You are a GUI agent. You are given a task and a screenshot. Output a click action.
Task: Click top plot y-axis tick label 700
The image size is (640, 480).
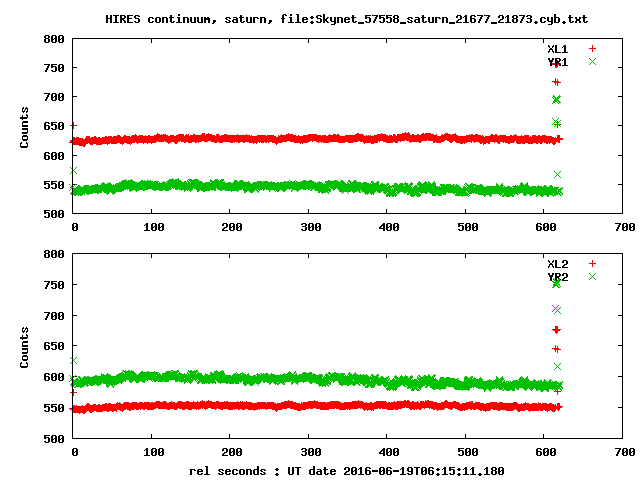54,97
